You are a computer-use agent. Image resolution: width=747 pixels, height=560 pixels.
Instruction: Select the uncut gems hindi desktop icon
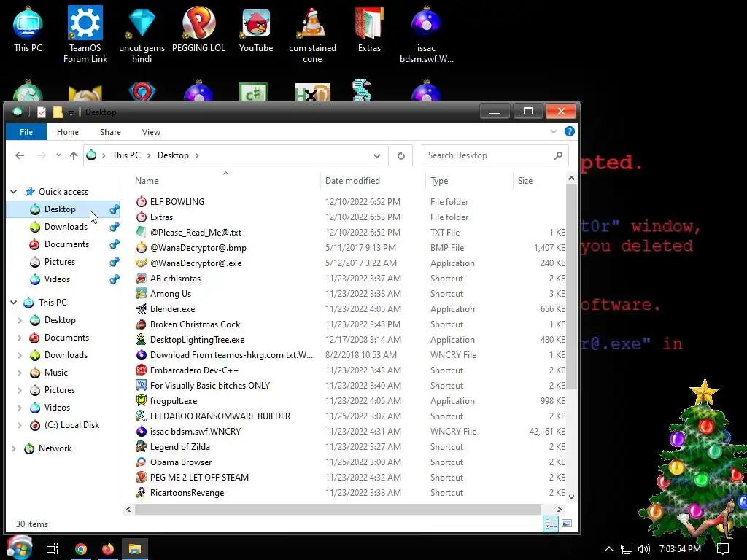(142, 34)
